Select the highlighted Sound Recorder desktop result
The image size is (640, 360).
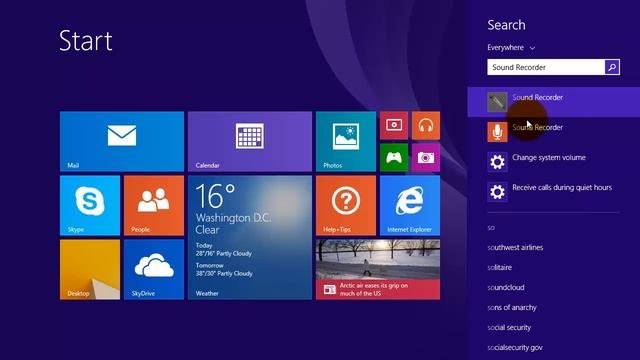(553, 102)
